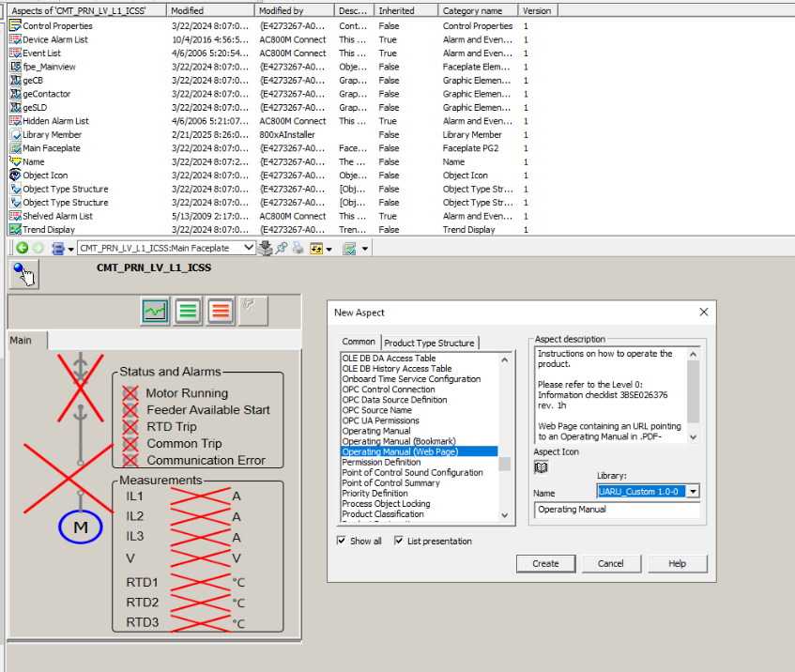The height and width of the screenshot is (672, 795).
Task: Click aspect list scrollbar down arrow
Action: pyautogui.click(x=504, y=515)
